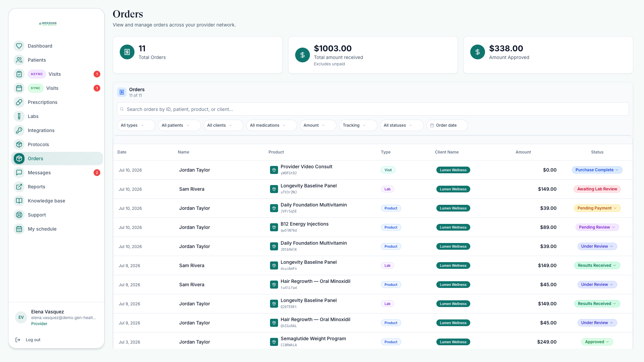Open the Under Review status for B12 row's neighbor JDtb9dlK
The image size is (644, 362).
point(597,246)
